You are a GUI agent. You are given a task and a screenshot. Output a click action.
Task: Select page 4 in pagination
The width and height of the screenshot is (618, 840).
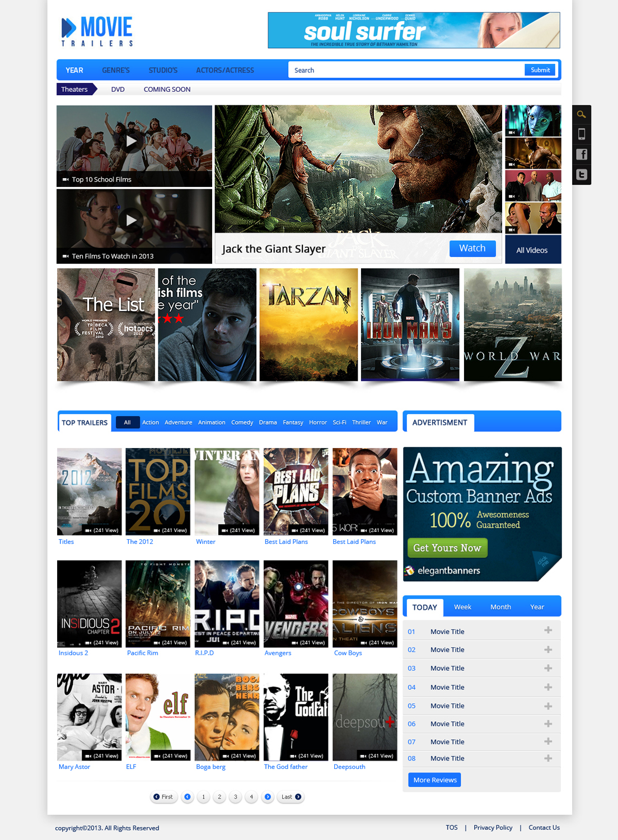click(251, 797)
